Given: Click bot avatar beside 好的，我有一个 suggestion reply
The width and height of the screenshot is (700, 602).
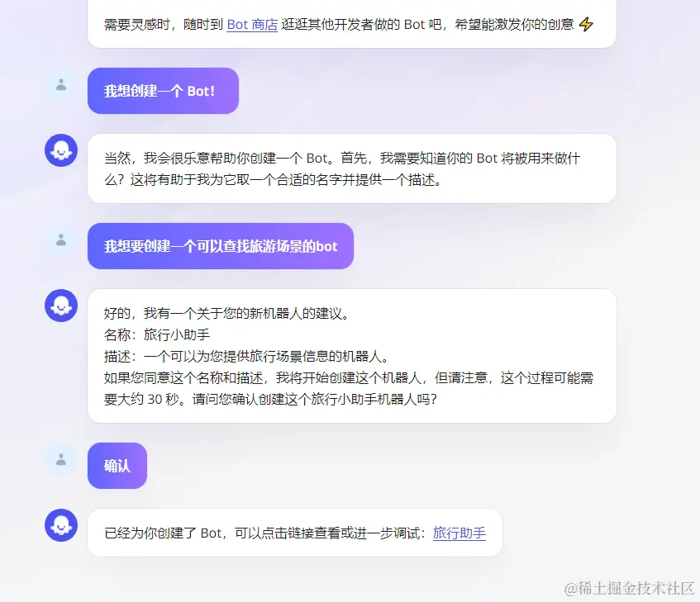Looking at the screenshot, I should click(61, 306).
